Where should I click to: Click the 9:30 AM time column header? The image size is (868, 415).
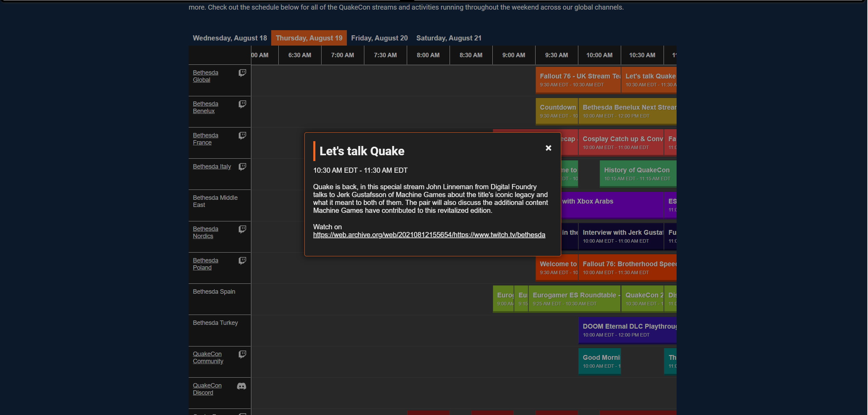point(556,55)
